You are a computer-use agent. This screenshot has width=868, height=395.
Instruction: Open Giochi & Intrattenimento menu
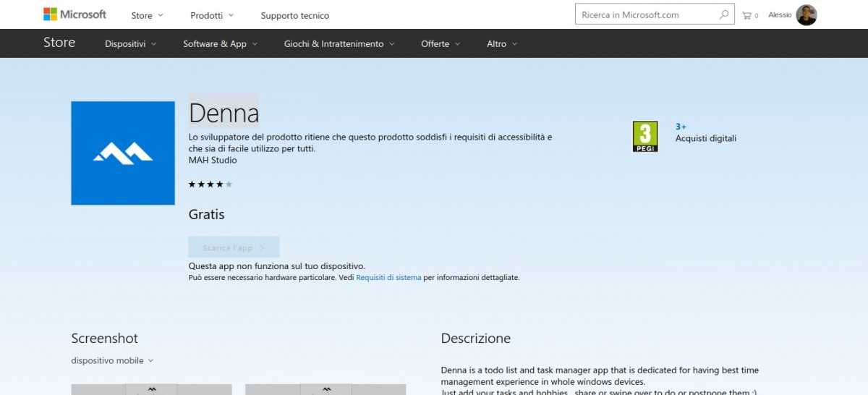pyautogui.click(x=339, y=44)
